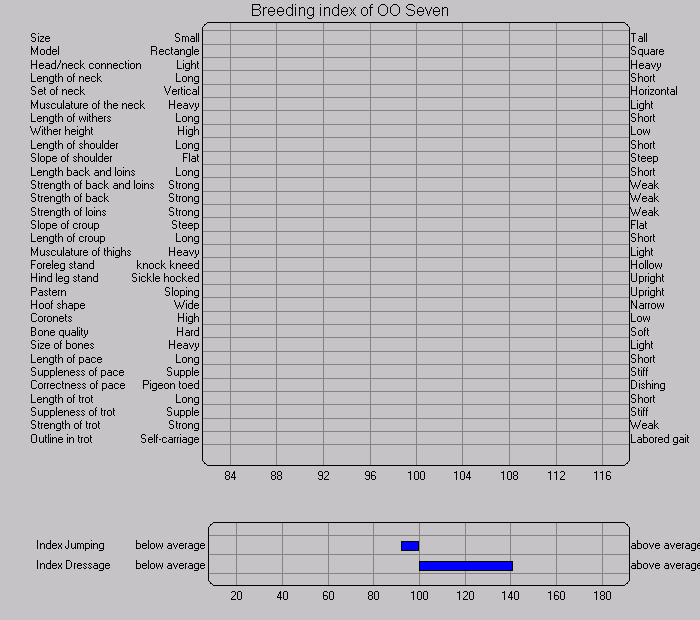Click the 'Hollow' descriptor on the right
This screenshot has width=700, height=620.
click(646, 265)
